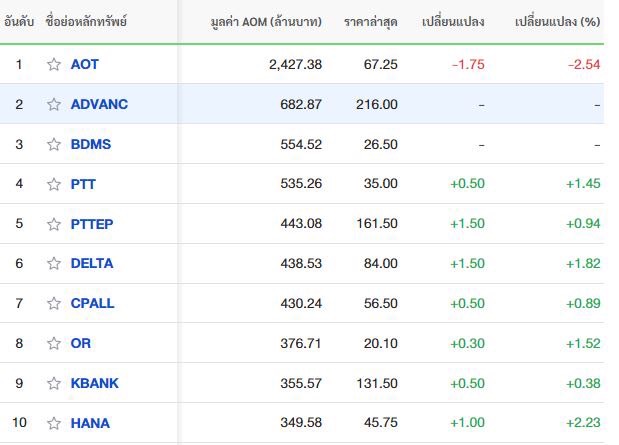Sort by ราคาล่าสุด column header

click(x=370, y=22)
